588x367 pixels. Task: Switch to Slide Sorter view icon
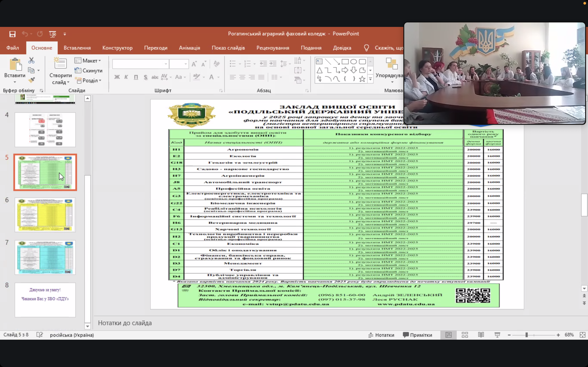pos(464,335)
